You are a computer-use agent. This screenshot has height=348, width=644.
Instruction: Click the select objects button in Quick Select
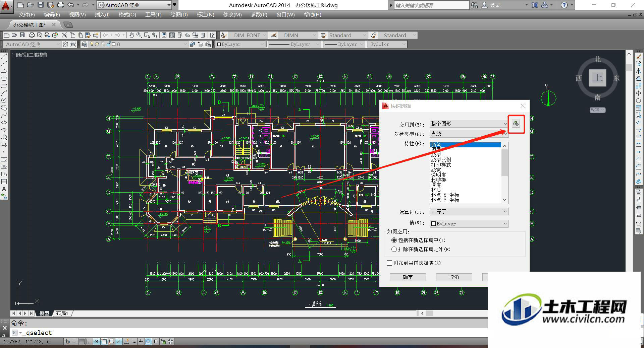pyautogui.click(x=516, y=124)
